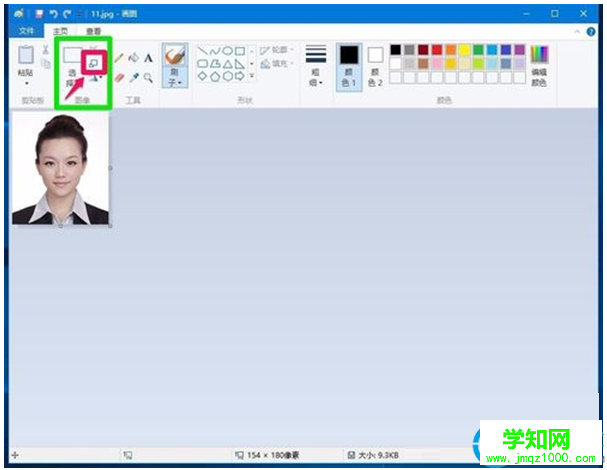Switch to the 主页 Home tab
Screen dimensions: 607x470
point(60,31)
